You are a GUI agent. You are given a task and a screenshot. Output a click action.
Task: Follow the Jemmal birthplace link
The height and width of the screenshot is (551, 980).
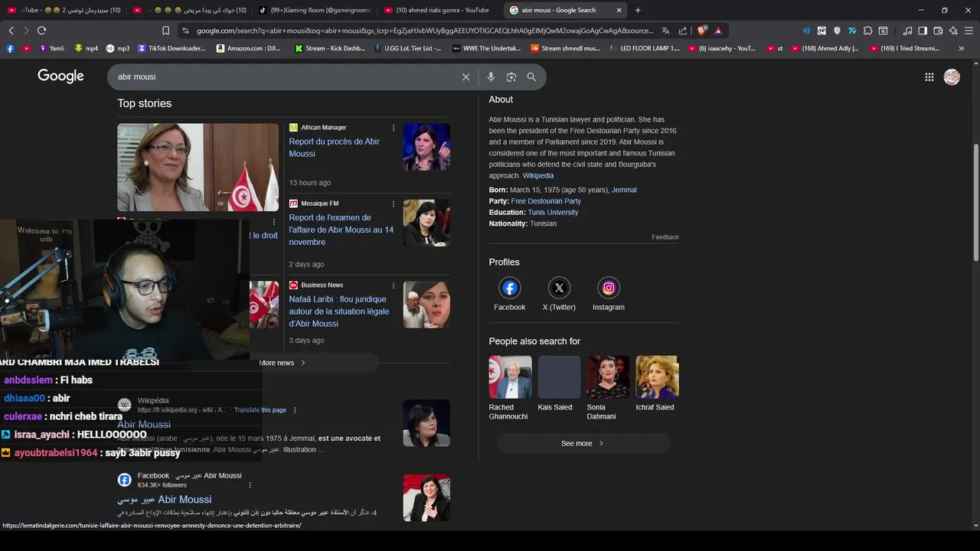click(x=624, y=190)
